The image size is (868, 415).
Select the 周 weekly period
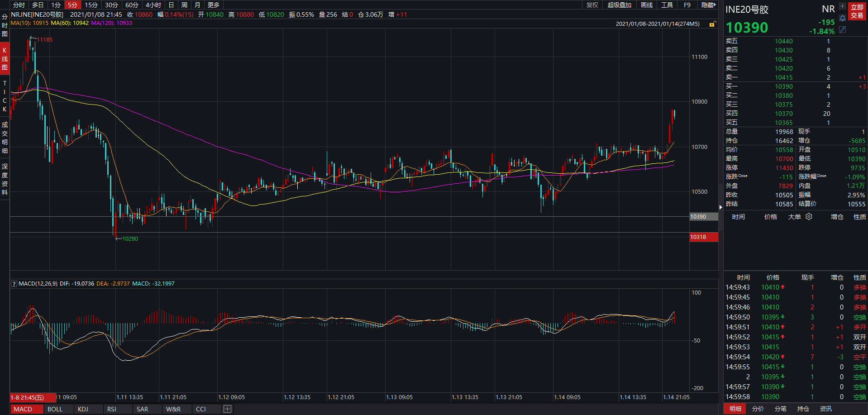[x=184, y=5]
